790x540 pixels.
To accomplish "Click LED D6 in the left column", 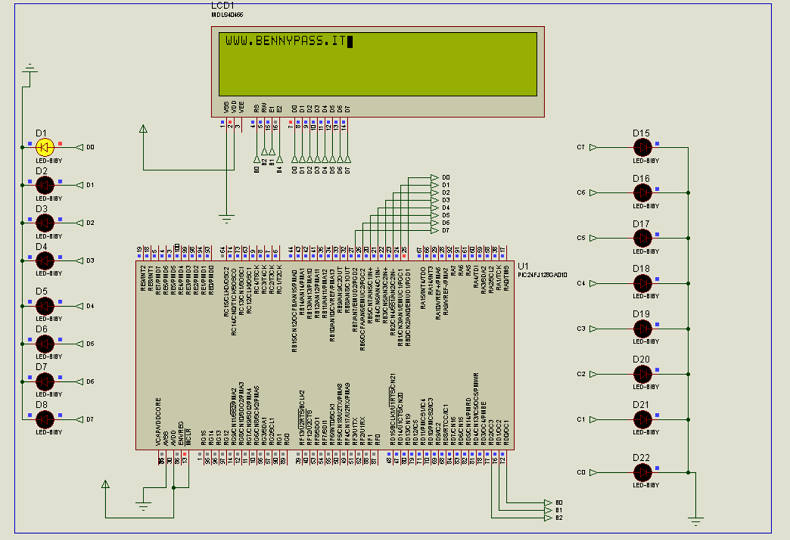I will pos(43,344).
